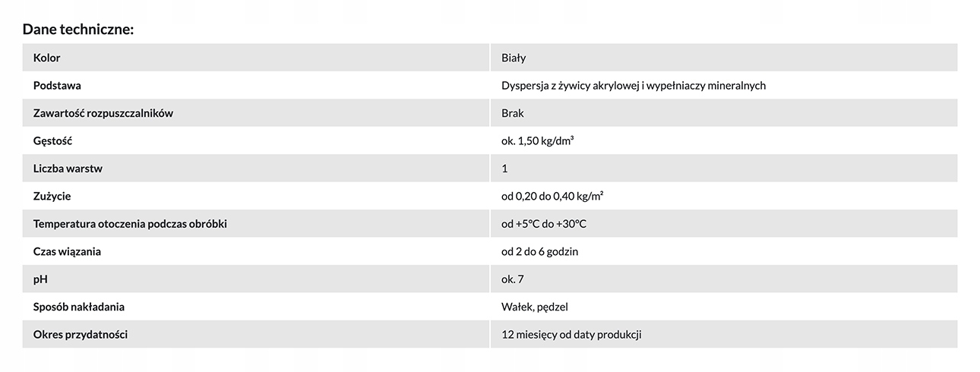Click the "Zawartość rozpuszczalników" label

103,113
